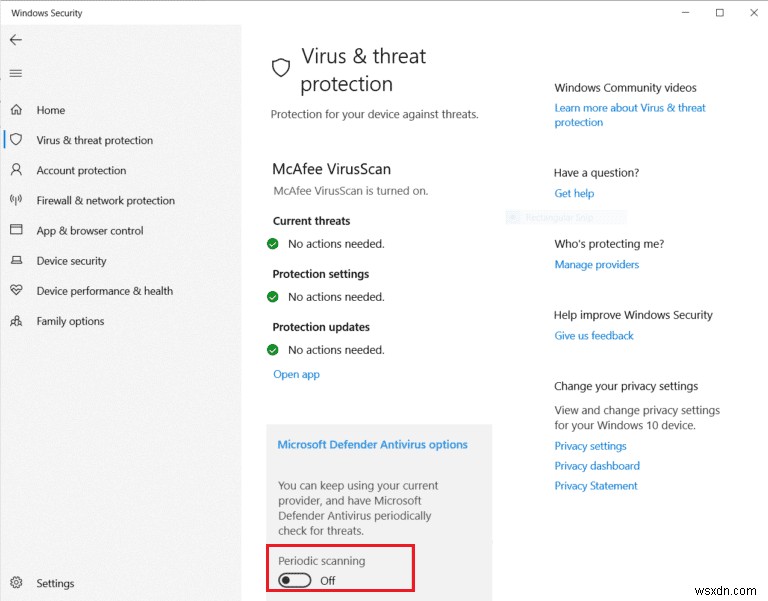768x601 pixels.
Task: Click the Settings gear icon
Action: [x=16, y=583]
